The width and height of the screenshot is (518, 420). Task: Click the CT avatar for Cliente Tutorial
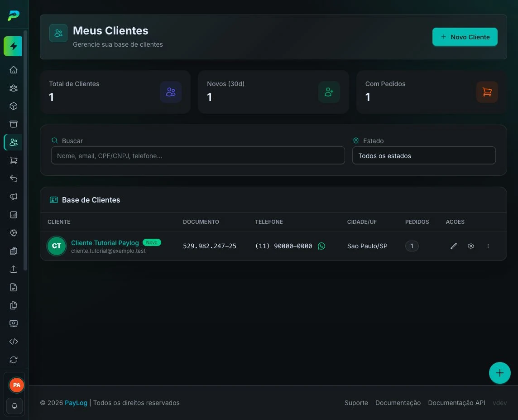pos(57,246)
